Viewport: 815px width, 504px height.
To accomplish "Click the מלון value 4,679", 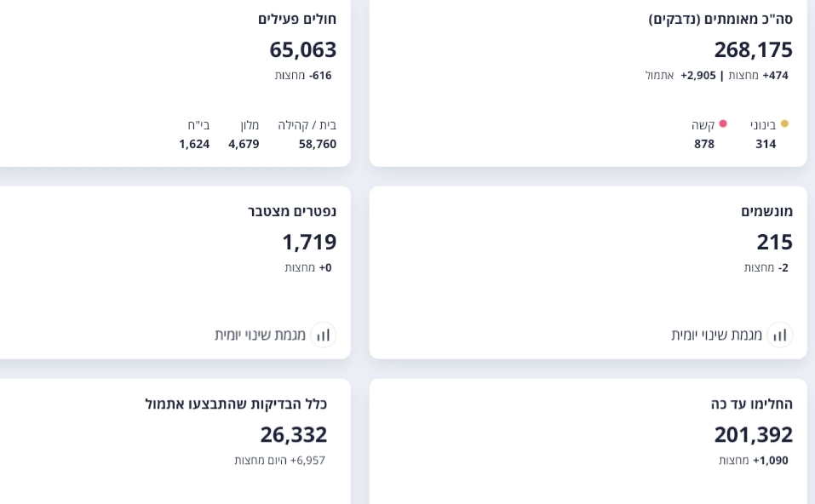I will coord(244,144).
